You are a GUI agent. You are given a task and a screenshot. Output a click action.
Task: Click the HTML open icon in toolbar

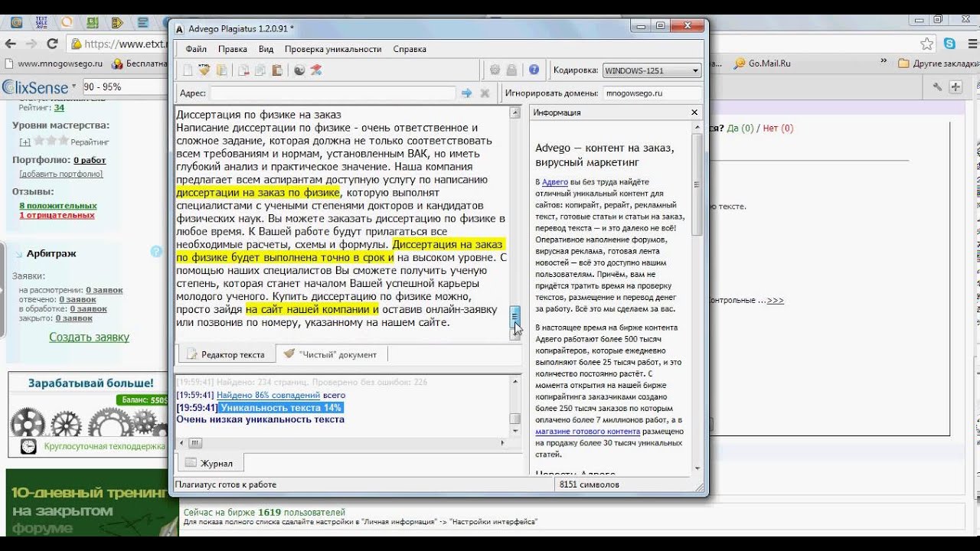pyautogui.click(x=204, y=70)
